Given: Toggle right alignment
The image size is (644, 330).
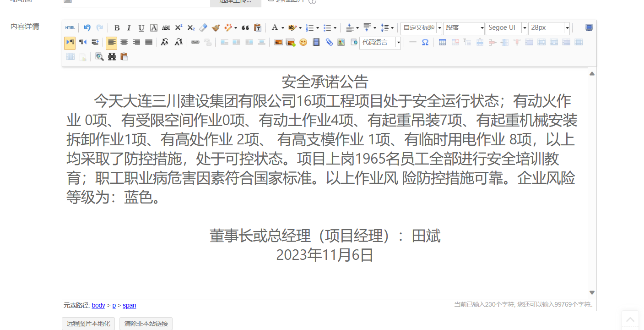Looking at the screenshot, I should point(136,42).
